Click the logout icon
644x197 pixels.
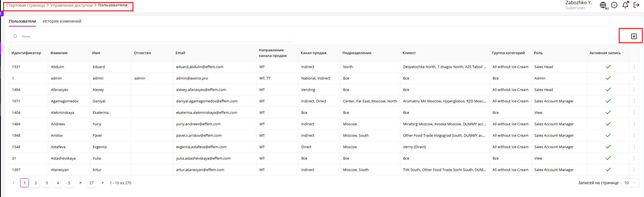pyautogui.click(x=636, y=5)
